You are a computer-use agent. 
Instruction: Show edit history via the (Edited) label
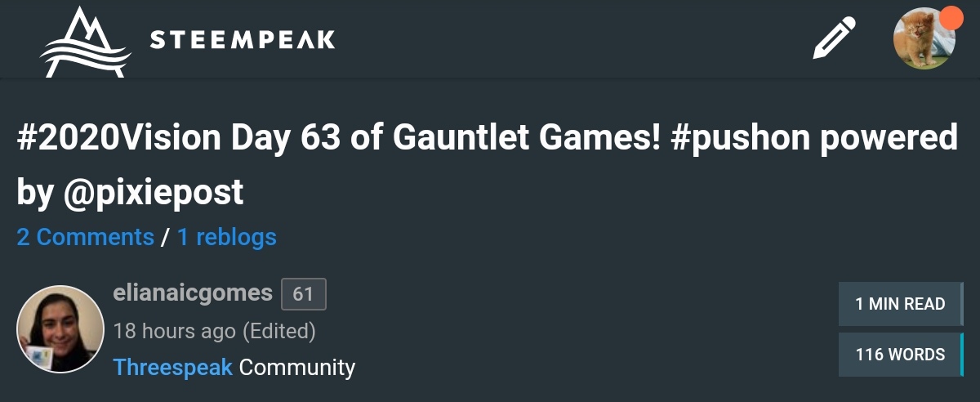[x=279, y=331]
